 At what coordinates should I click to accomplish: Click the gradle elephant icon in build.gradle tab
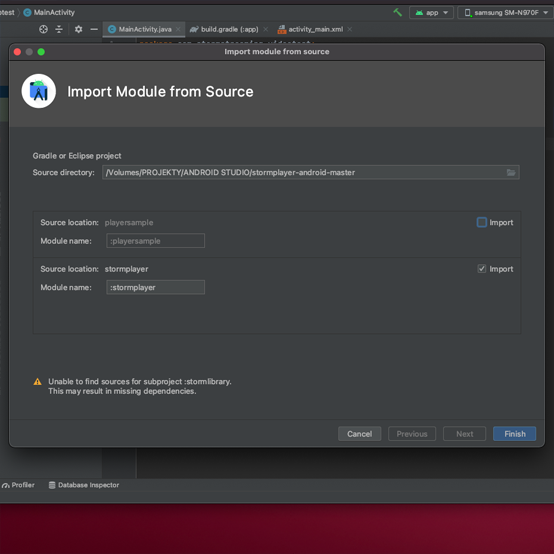tap(194, 29)
